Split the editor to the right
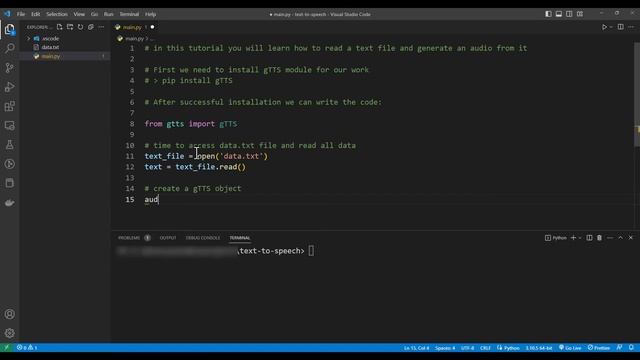 (620, 27)
